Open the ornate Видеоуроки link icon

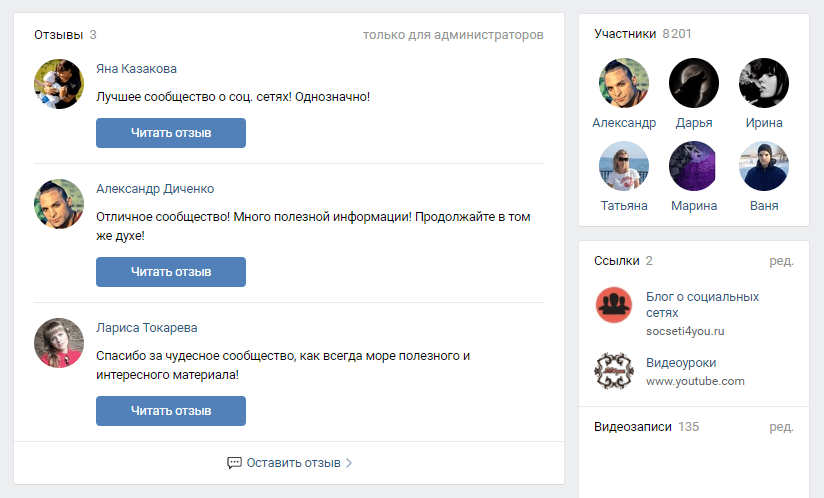point(614,371)
